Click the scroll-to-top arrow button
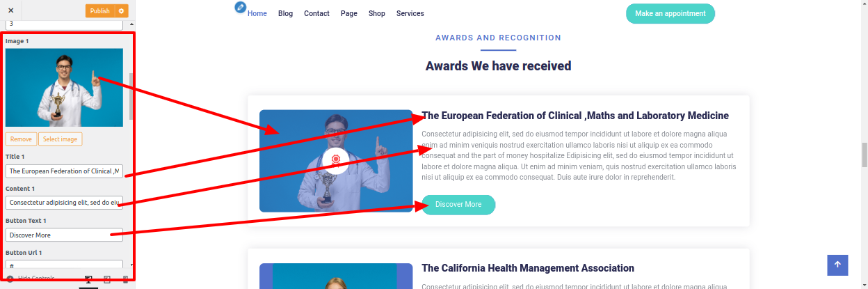 click(837, 265)
